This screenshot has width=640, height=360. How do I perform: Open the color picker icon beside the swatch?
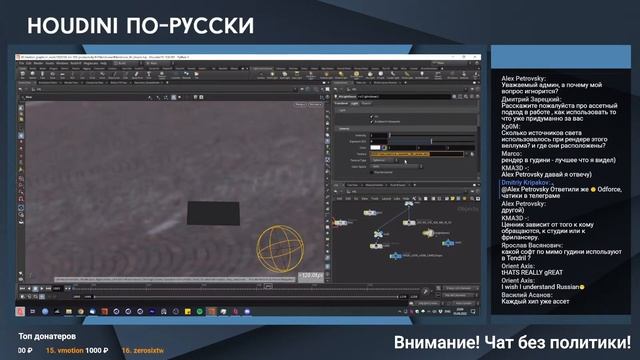(x=384, y=148)
